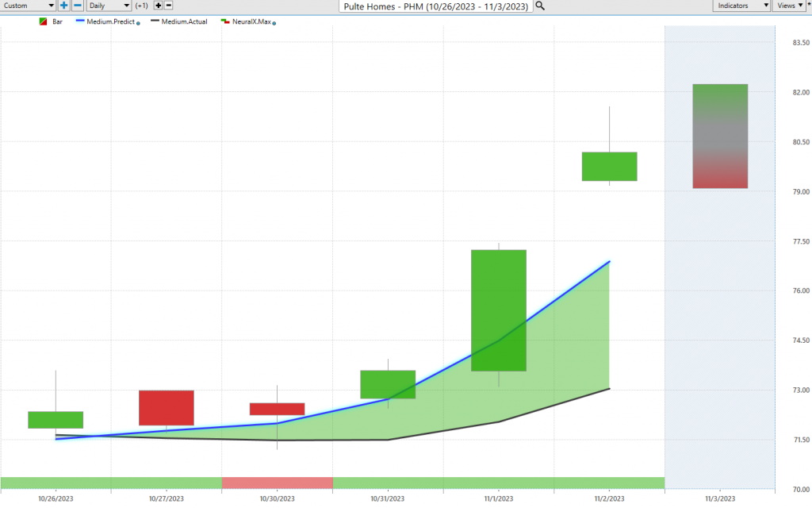The width and height of the screenshot is (812, 508).
Task: Click the 77.50 price axis label
Action: click(x=801, y=241)
